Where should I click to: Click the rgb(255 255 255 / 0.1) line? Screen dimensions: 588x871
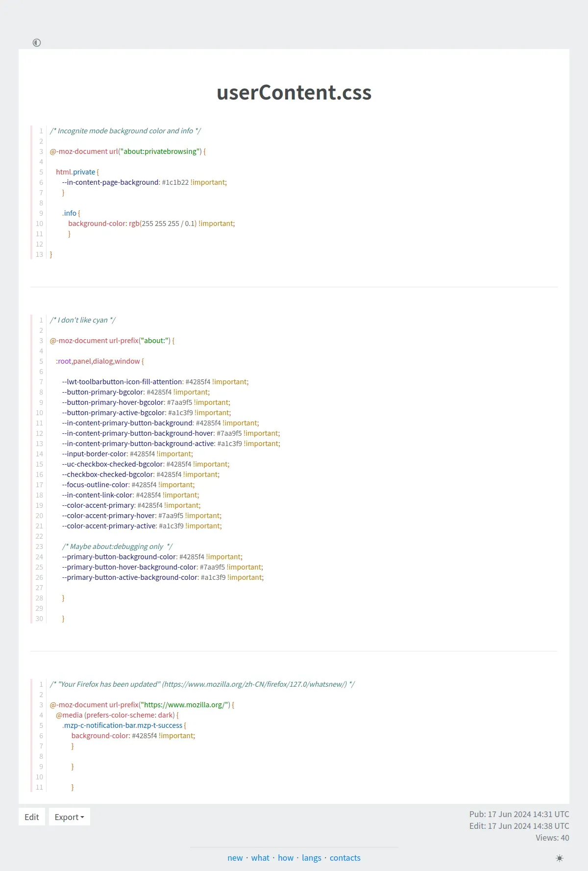click(151, 224)
